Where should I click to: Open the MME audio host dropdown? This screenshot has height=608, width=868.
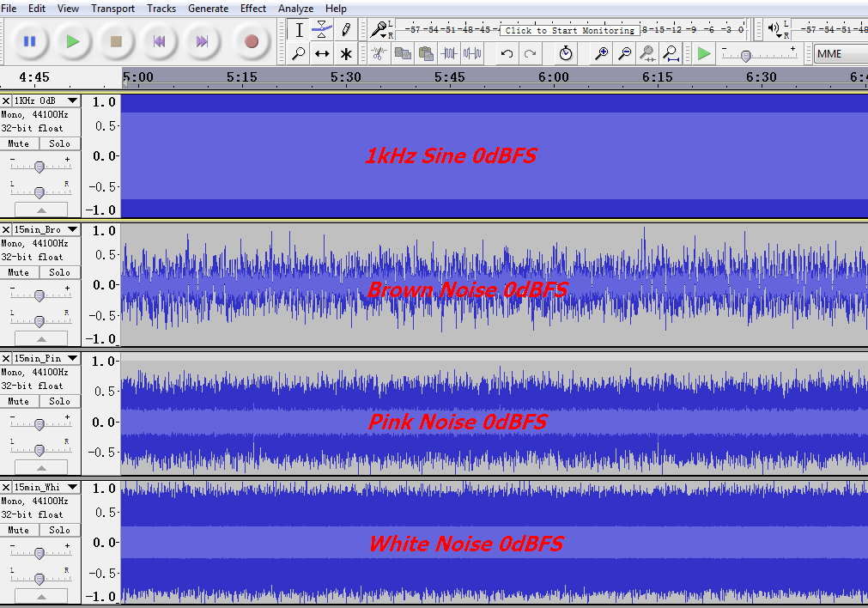pyautogui.click(x=841, y=54)
